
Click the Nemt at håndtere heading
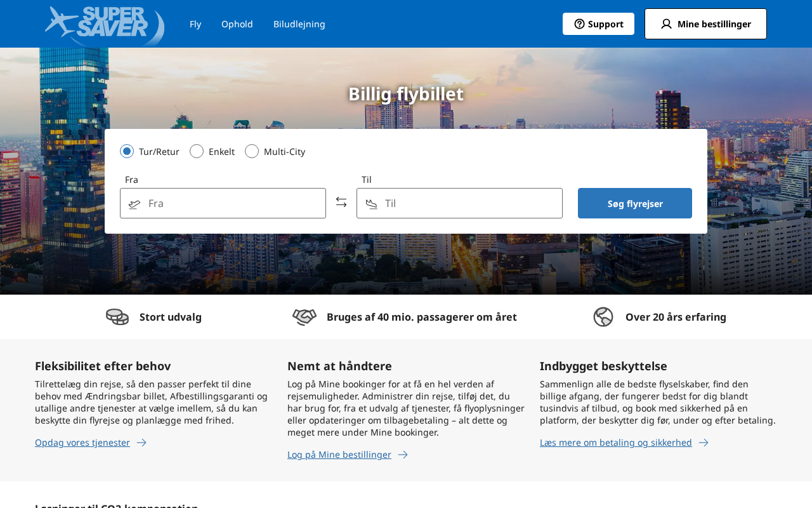tap(339, 366)
